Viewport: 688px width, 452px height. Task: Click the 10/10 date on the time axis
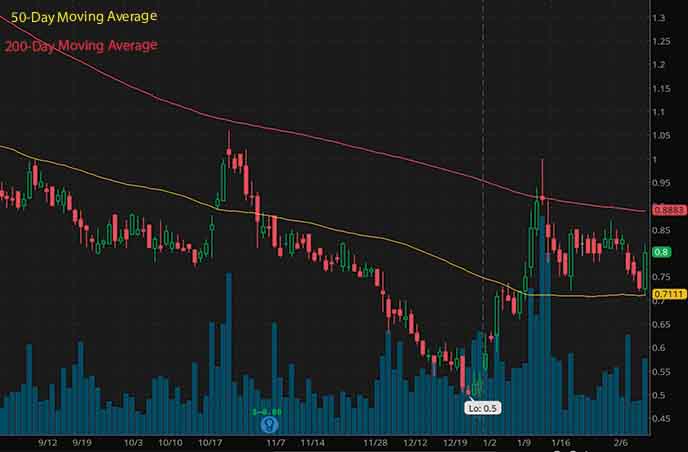point(170,443)
